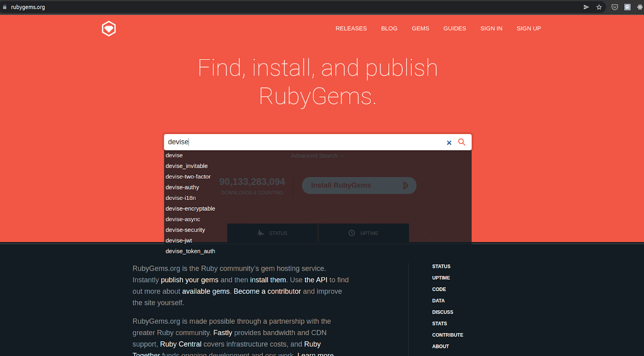644x356 pixels.
Task: Click the lock icon beside rubygems.org address
Action: pyautogui.click(x=5, y=7)
